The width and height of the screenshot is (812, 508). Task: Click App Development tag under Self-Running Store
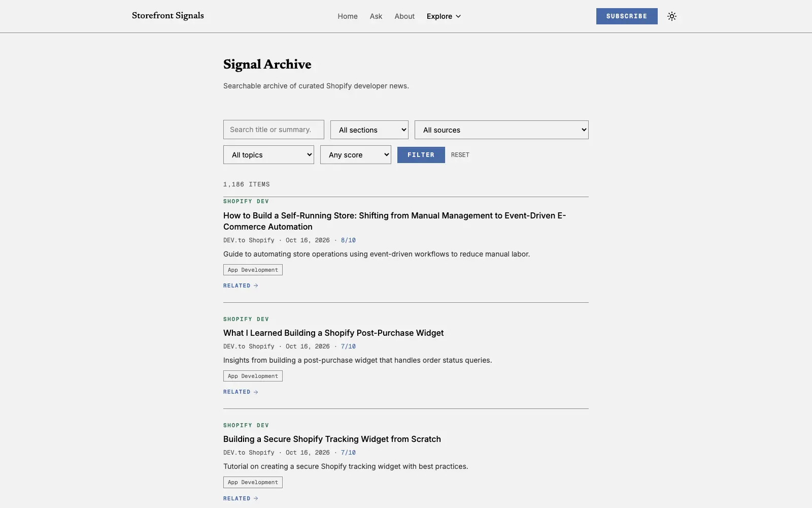tap(253, 270)
